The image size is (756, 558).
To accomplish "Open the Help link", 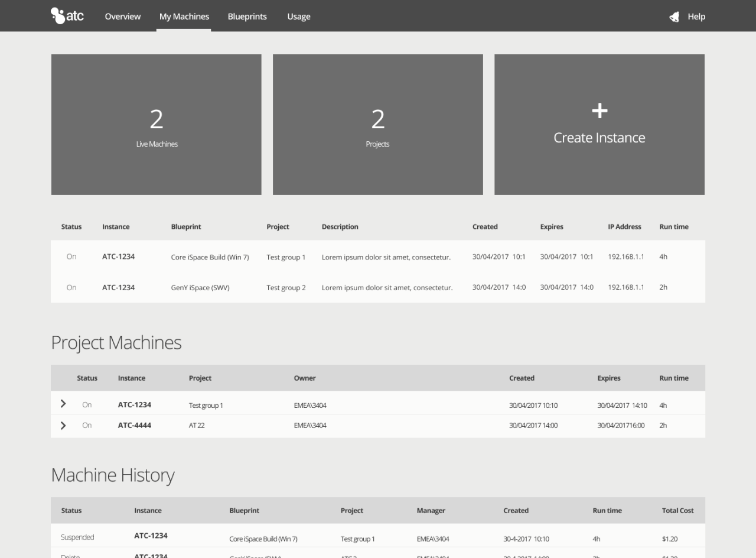I will (696, 17).
